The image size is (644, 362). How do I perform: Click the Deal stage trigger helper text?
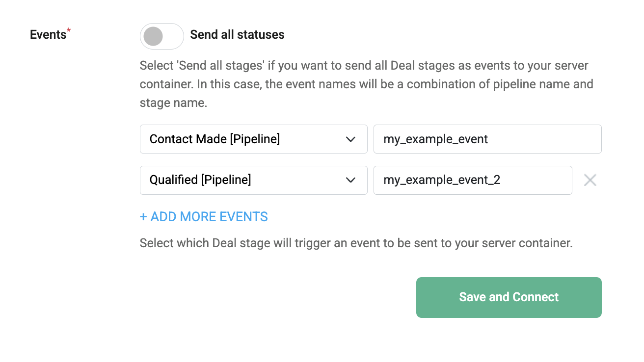(356, 243)
